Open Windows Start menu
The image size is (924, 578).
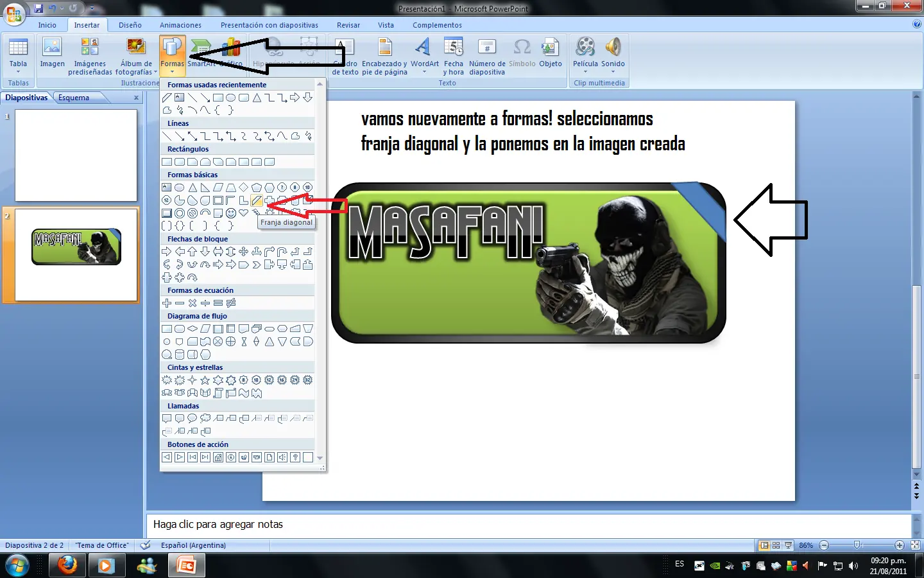coord(17,565)
